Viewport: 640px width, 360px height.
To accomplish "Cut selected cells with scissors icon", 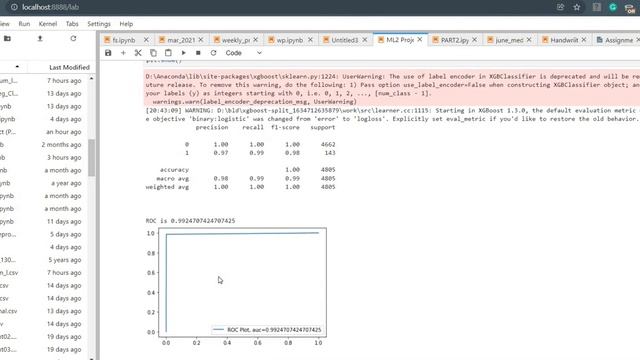I will tap(138, 53).
